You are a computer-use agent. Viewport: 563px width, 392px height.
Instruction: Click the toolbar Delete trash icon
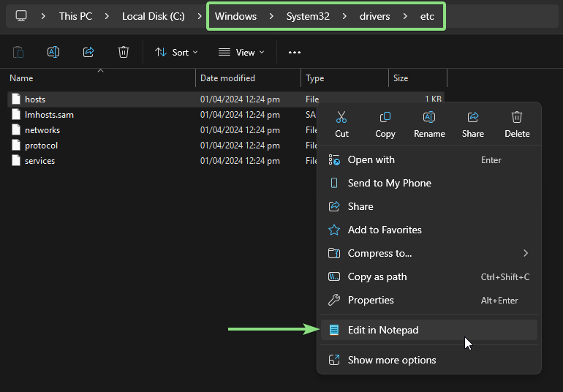click(x=124, y=52)
